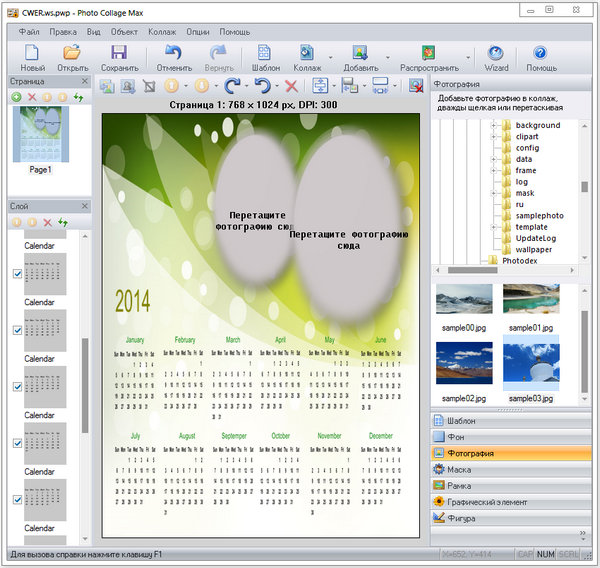Click the Новый (New) toolbar icon
Image resolution: width=600 pixels, height=568 pixels.
pyautogui.click(x=32, y=54)
